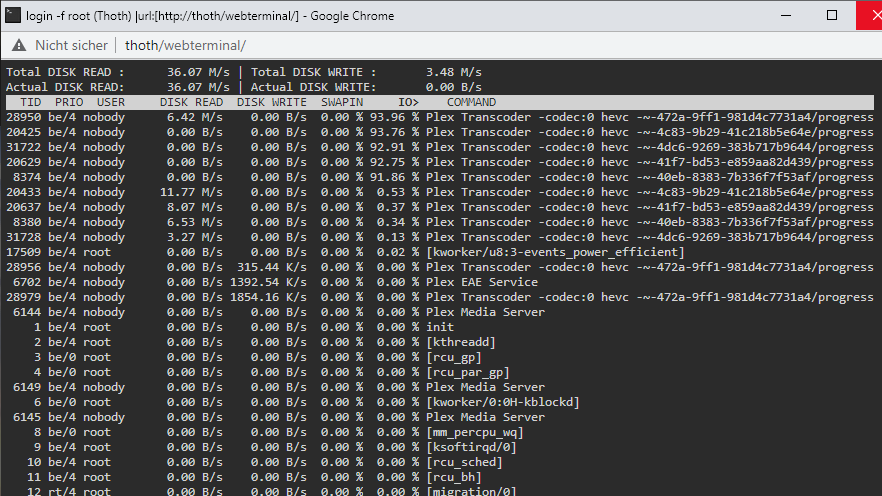Click the 92.91 % IO value

[x=394, y=147]
